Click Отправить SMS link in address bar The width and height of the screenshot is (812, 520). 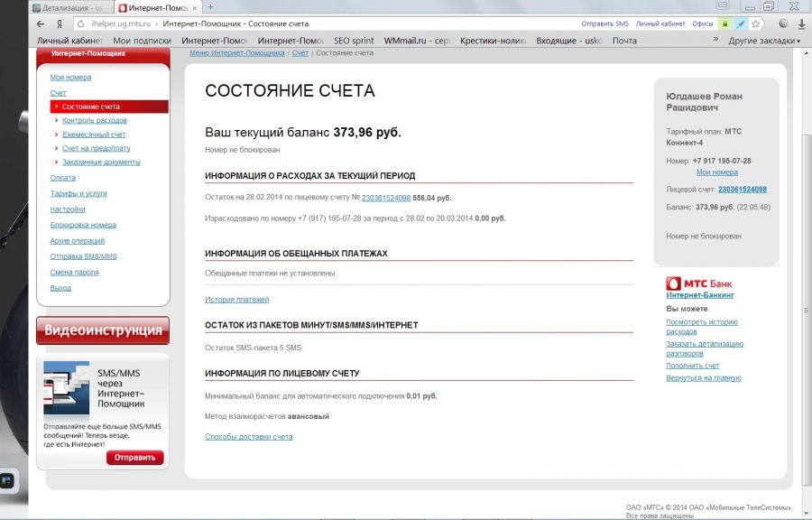coord(604,23)
